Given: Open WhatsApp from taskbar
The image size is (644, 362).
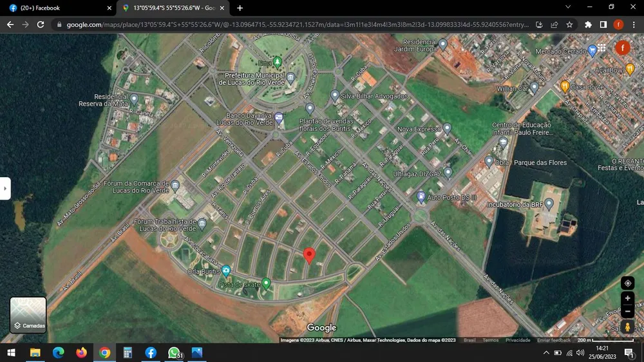Looking at the screenshot, I should pyautogui.click(x=174, y=352).
